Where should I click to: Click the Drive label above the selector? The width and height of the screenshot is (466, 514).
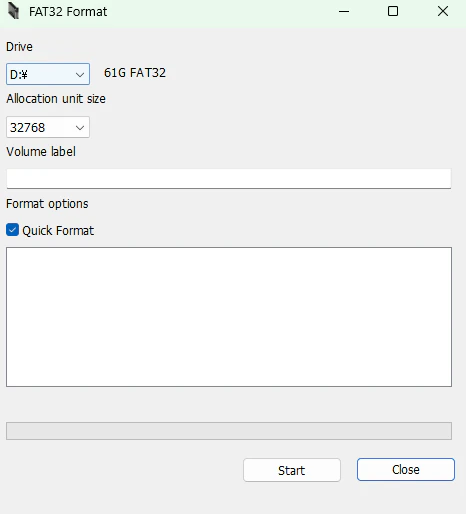point(19,47)
